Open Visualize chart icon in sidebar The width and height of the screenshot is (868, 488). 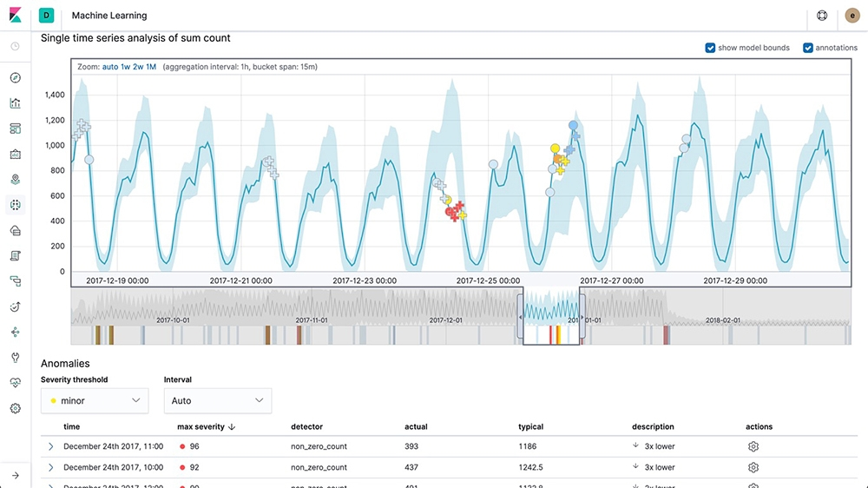coord(16,103)
